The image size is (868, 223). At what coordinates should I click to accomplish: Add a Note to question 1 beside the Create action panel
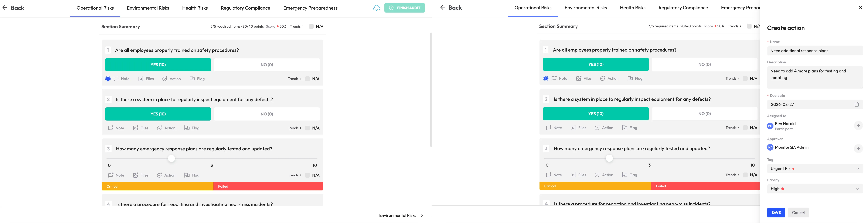559,78
